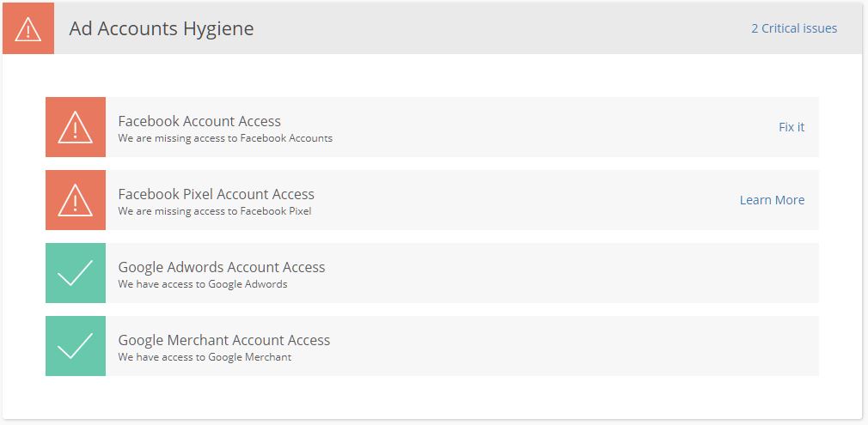Select the Google Adwords Account Access heading
The width and height of the screenshot is (868, 425).
pos(222,267)
